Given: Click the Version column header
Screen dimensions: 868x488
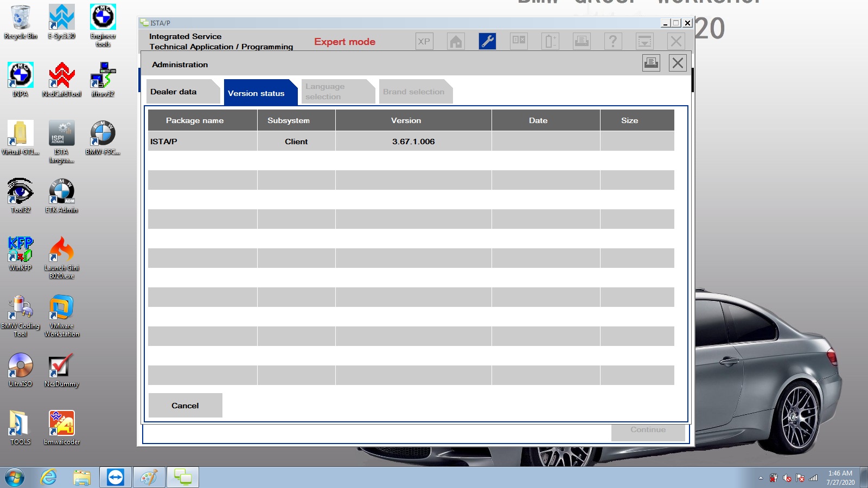Looking at the screenshot, I should click(413, 120).
